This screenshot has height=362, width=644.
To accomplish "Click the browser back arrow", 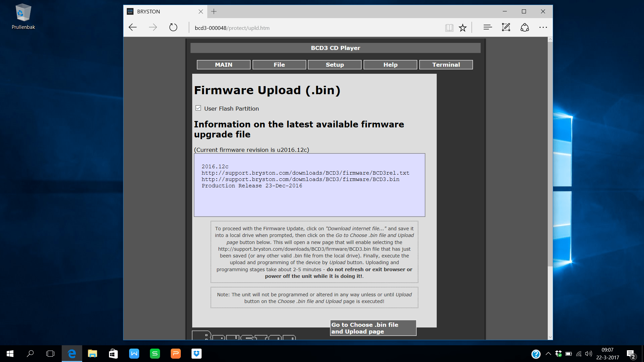I will click(133, 27).
